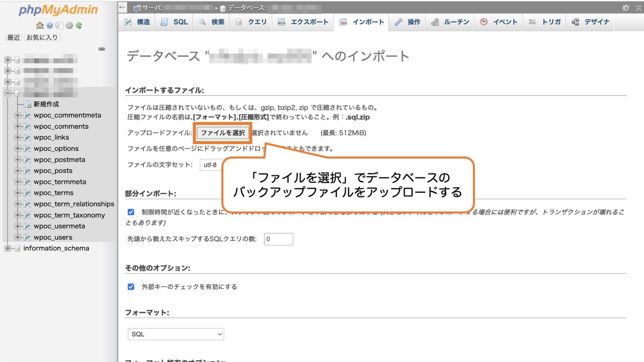Open the フォーマット dropdown showing SQL
Screen dimensions: 644x362
[175, 334]
